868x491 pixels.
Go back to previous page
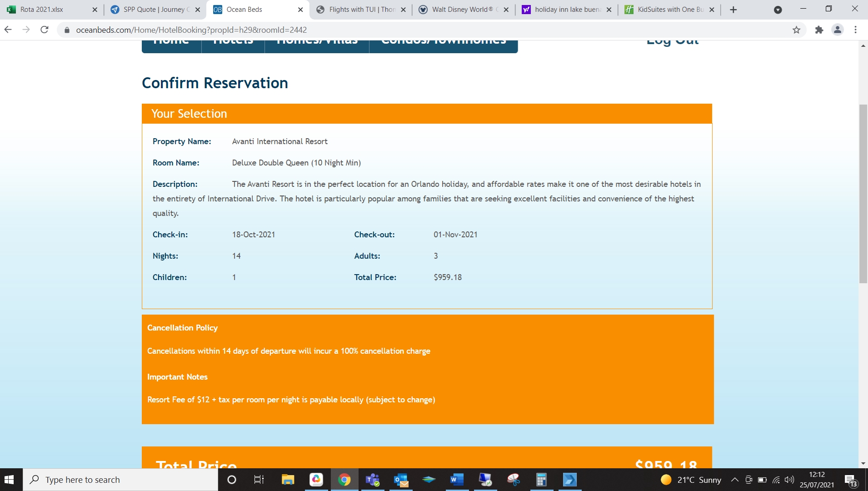tap(8, 30)
